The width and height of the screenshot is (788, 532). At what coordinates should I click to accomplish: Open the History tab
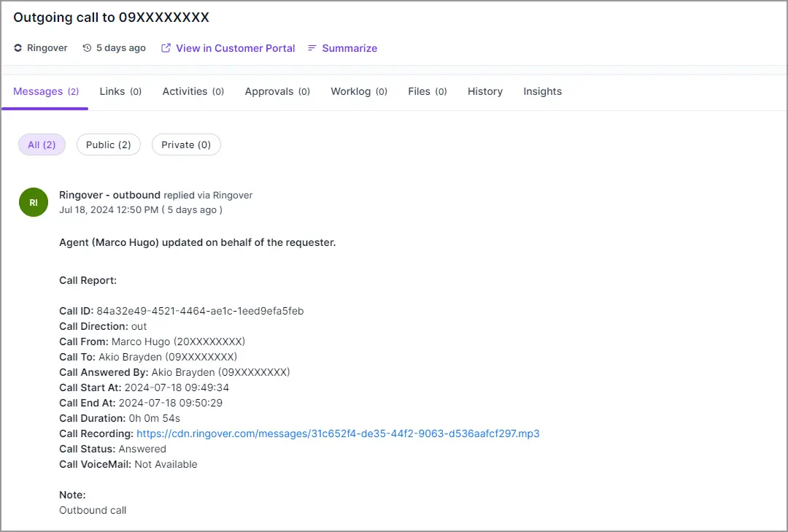[x=485, y=91]
